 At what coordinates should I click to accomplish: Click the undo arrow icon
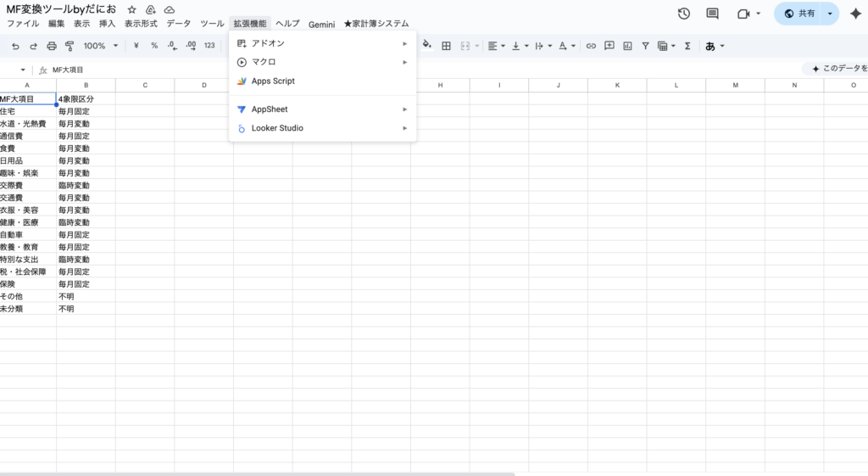click(15, 46)
